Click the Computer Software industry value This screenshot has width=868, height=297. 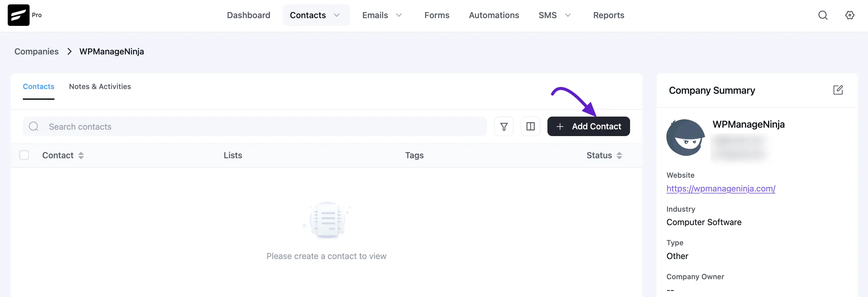(704, 222)
